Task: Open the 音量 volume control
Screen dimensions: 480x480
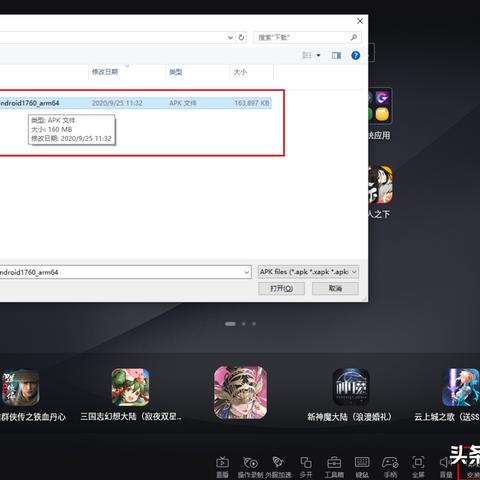Action: pyautogui.click(x=445, y=467)
